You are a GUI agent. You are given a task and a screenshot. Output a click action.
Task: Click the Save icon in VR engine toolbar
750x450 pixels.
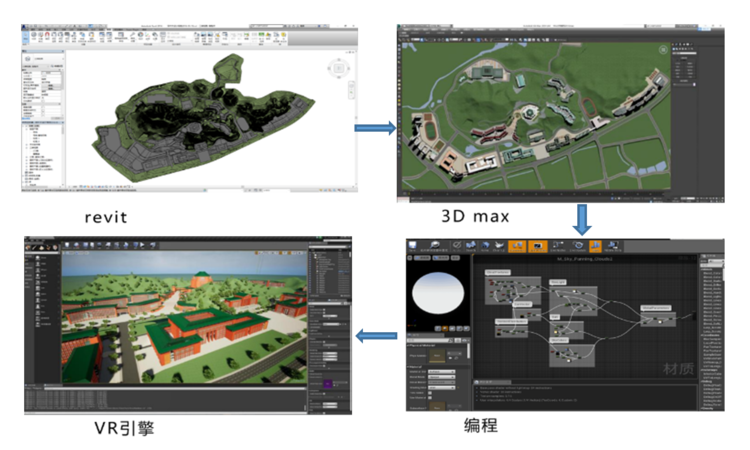67,245
